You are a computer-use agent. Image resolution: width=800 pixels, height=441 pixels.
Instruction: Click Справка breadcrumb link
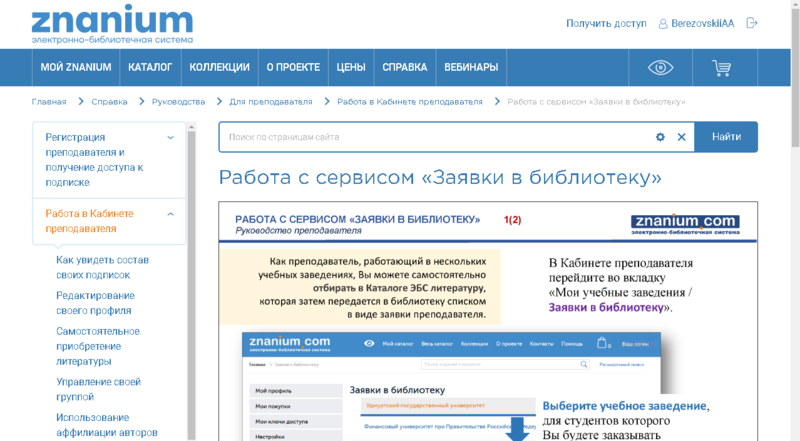pos(109,102)
